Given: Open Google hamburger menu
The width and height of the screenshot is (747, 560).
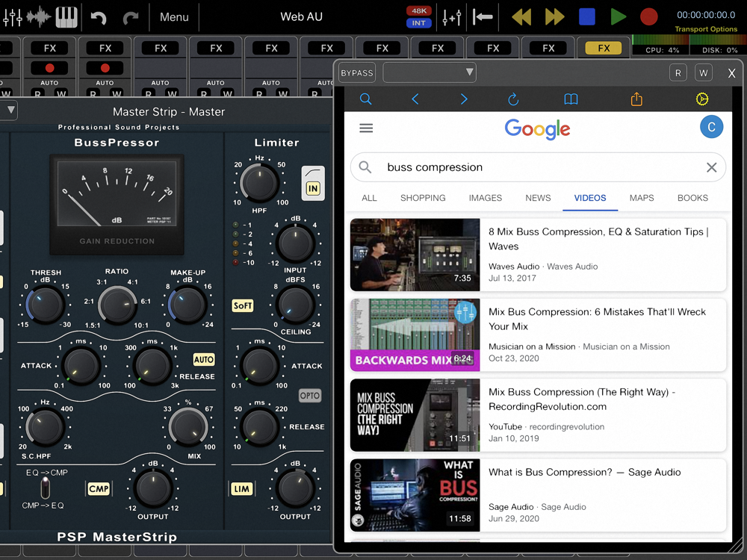Looking at the screenshot, I should (366, 128).
